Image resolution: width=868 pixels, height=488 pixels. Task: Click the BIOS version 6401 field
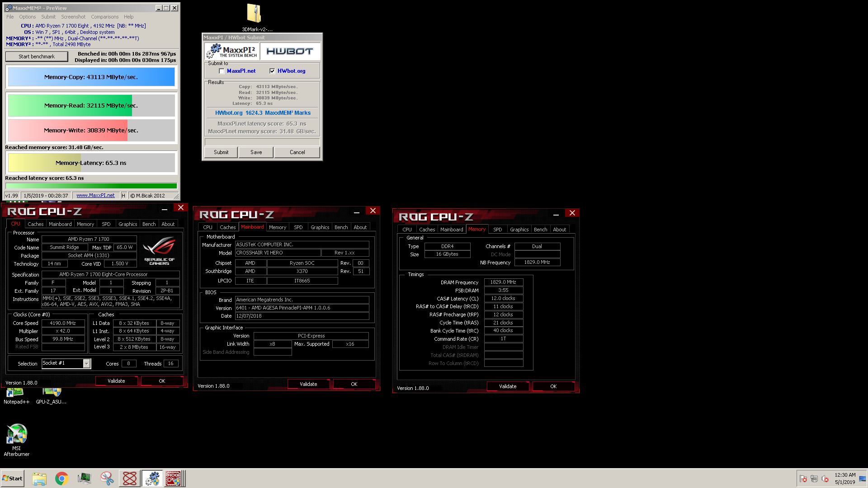coord(302,308)
